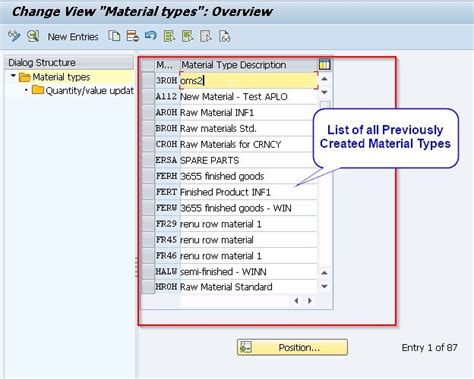Click the Select Block icon

188,36
